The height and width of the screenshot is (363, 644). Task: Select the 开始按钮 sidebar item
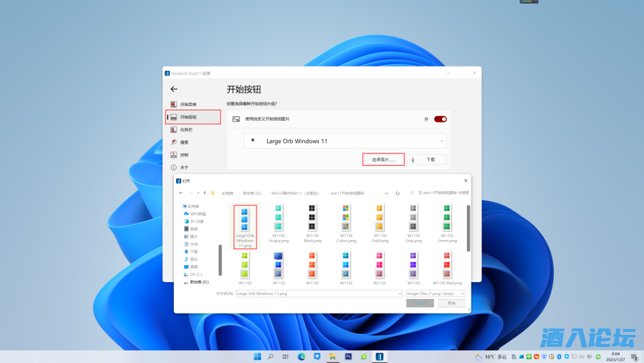tap(193, 117)
